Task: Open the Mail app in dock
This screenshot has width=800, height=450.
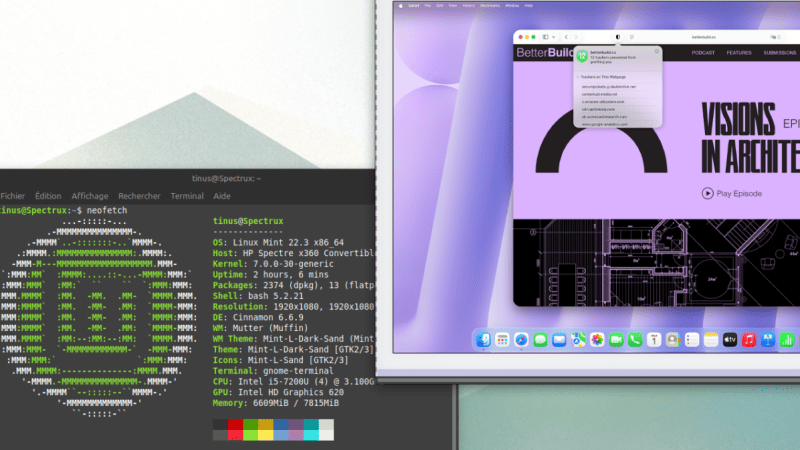Action: [x=559, y=340]
